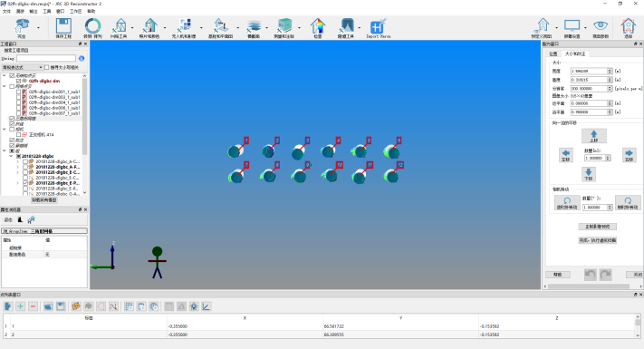
Task: Click the green plus icon in bottom toolbar
Action: point(20,306)
